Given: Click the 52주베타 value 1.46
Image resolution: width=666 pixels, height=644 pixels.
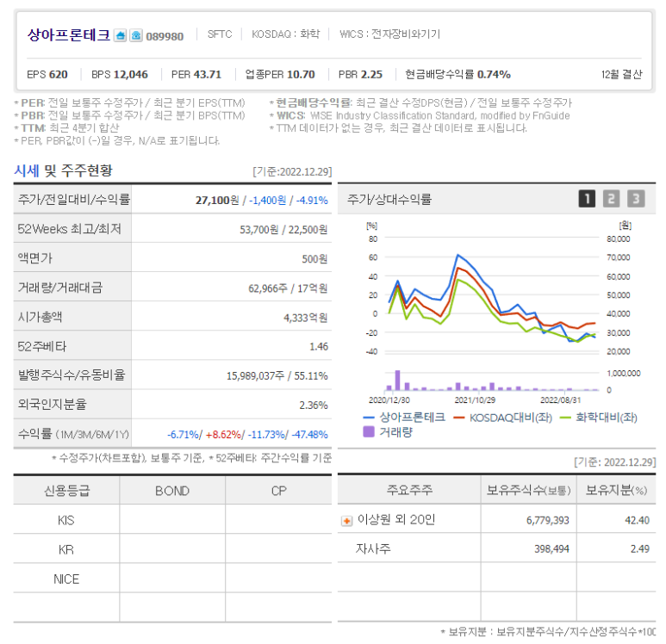Looking at the screenshot, I should click(319, 347).
